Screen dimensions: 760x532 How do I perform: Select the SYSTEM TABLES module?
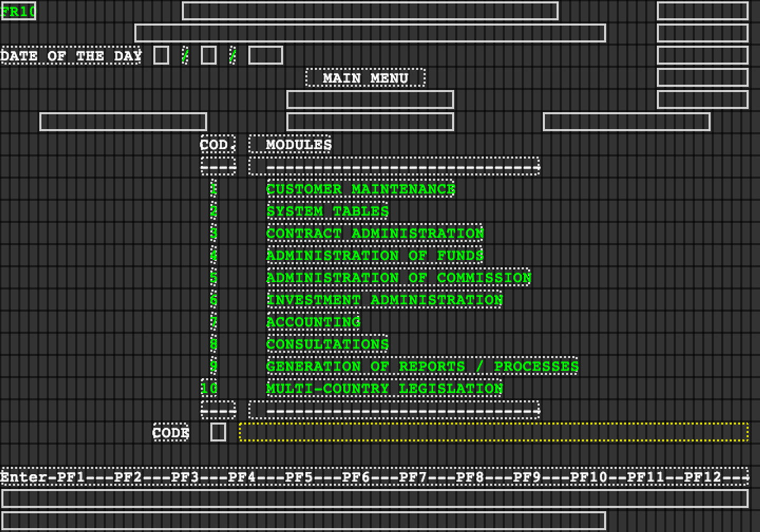click(327, 211)
